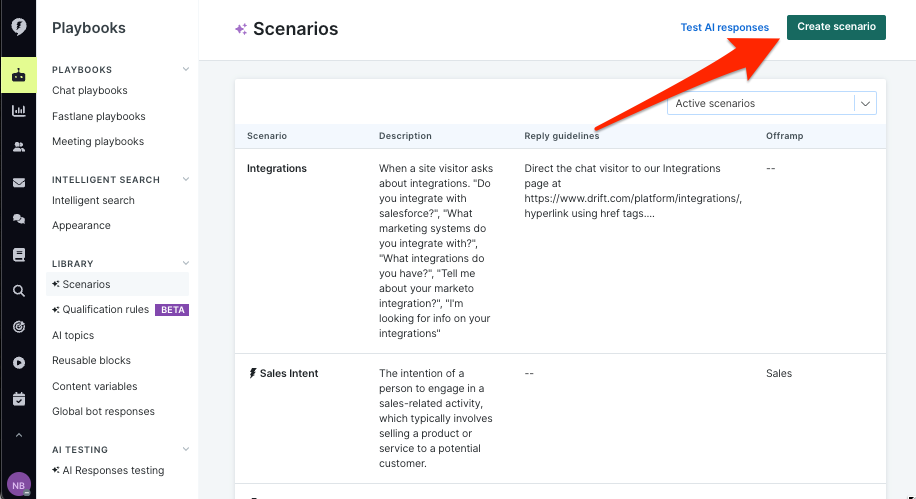Open the Test AI responses link
916x499 pixels.
point(725,28)
